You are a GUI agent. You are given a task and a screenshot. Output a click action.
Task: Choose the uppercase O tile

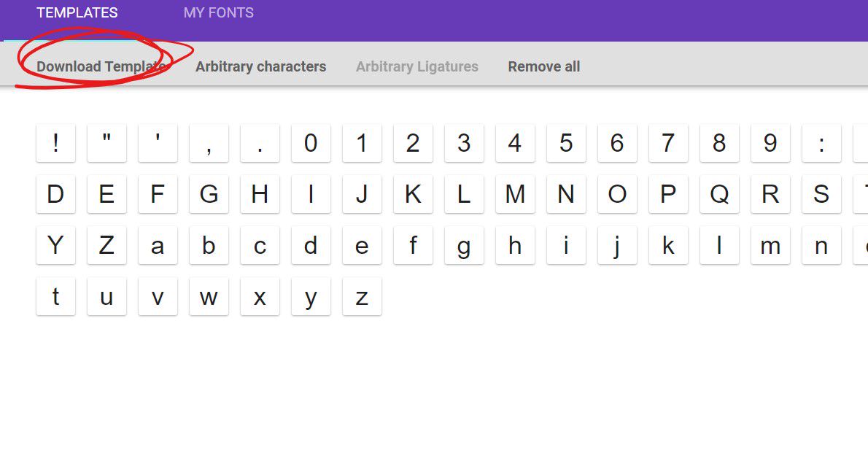[x=617, y=194]
